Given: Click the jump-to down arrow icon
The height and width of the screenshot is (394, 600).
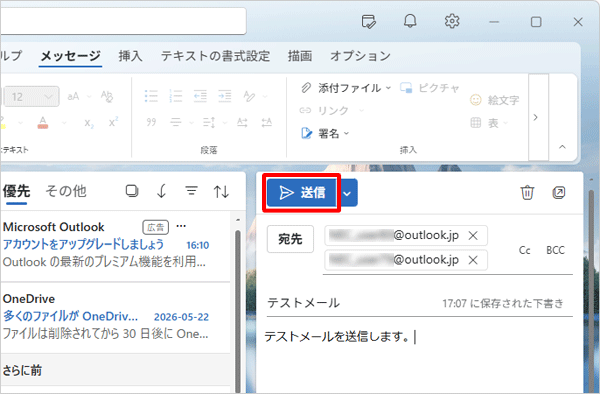Looking at the screenshot, I should click(x=161, y=190).
